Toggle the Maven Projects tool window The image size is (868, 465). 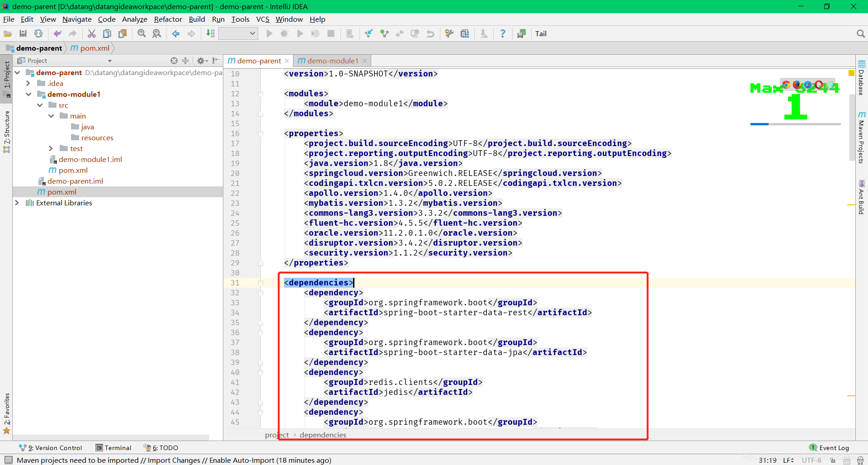click(862, 138)
